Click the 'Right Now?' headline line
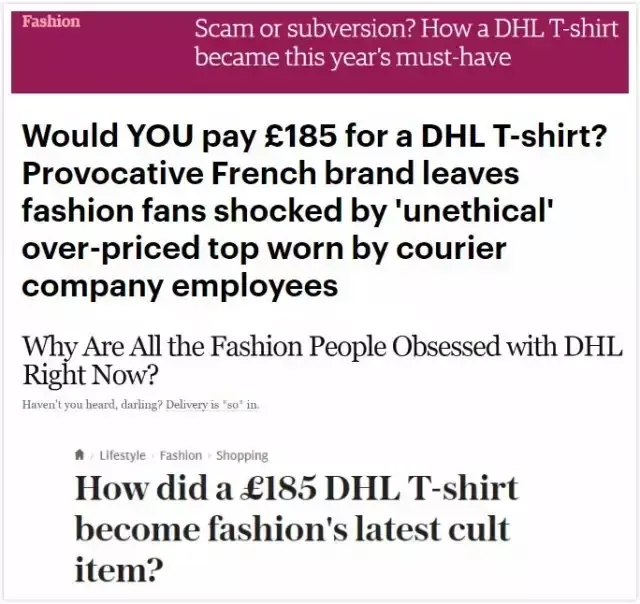This screenshot has width=640, height=604. (x=90, y=375)
